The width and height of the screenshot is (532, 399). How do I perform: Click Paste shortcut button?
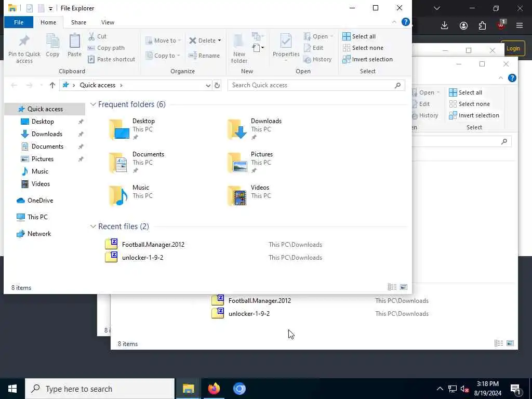click(x=111, y=59)
